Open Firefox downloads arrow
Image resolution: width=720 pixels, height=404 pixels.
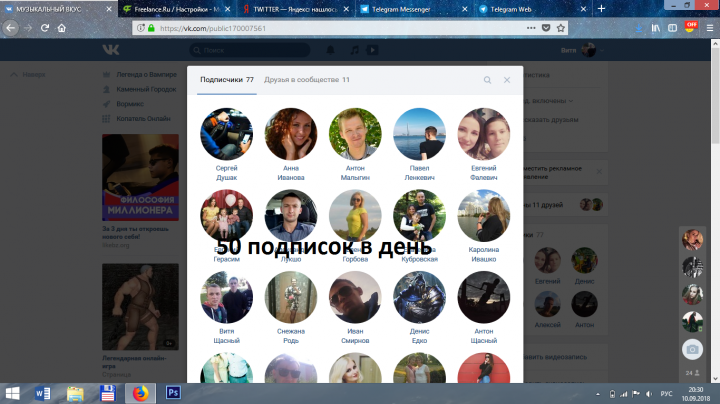click(639, 28)
